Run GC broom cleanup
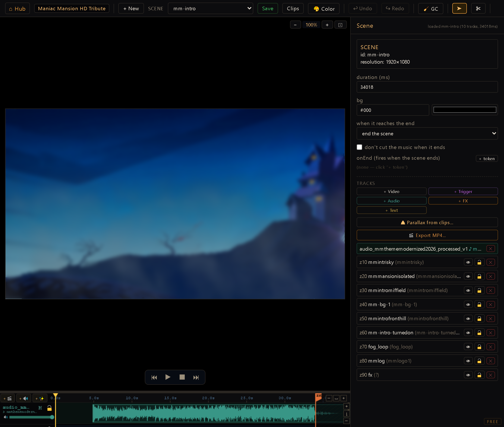 (x=431, y=9)
